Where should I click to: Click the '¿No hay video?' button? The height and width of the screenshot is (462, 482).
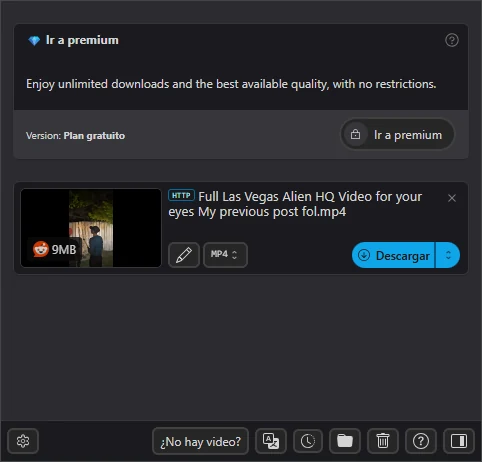point(200,441)
